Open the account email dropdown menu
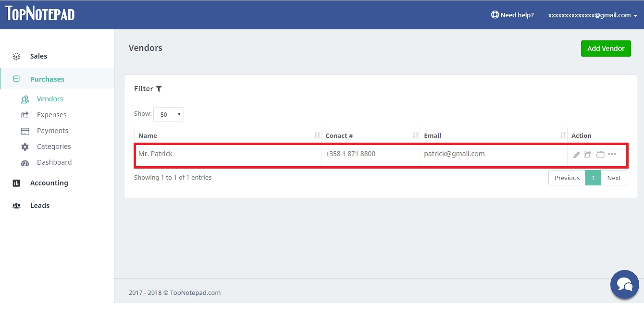Viewport: 644px width, 317px height. tap(592, 15)
